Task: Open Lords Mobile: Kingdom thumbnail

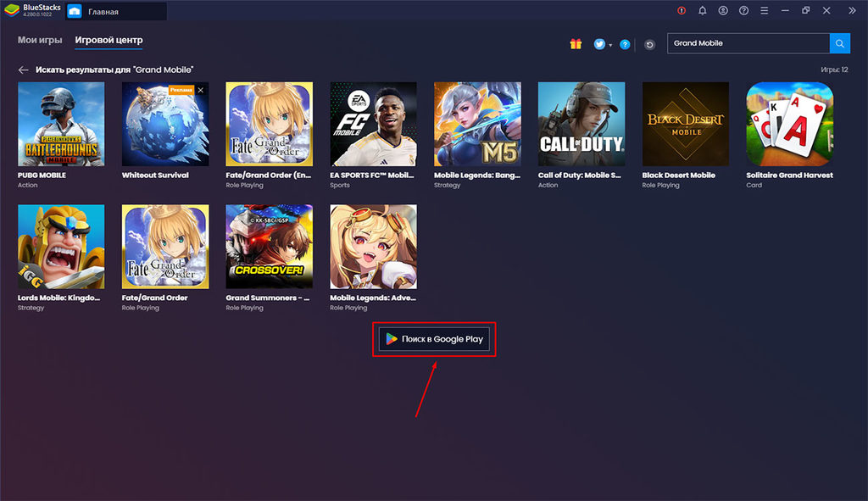Action: pyautogui.click(x=61, y=247)
